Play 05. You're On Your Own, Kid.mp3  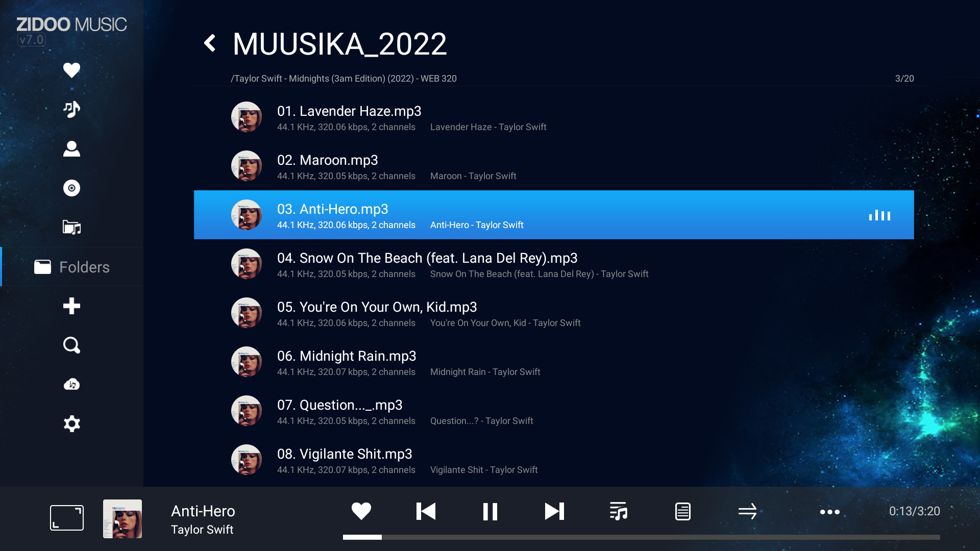[554, 313]
